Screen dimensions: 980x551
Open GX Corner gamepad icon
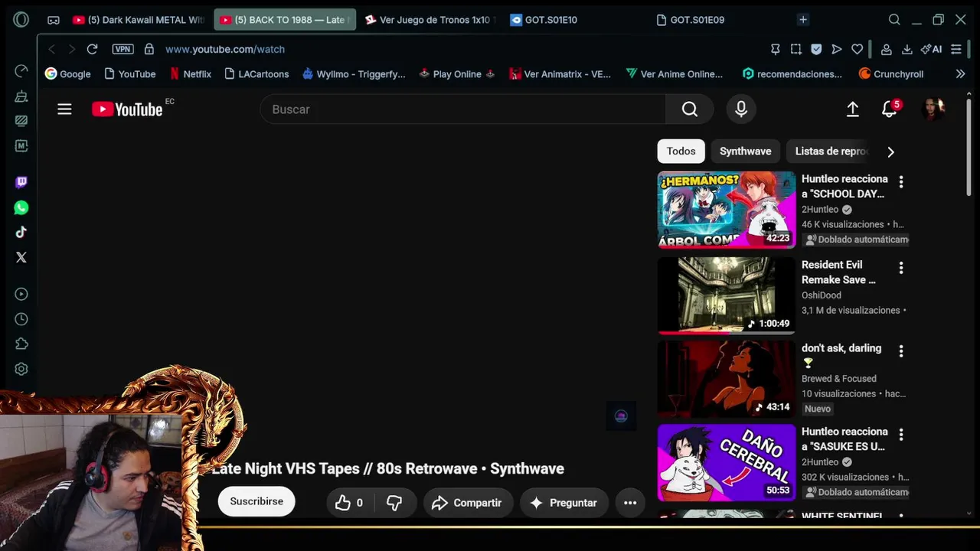click(54, 20)
